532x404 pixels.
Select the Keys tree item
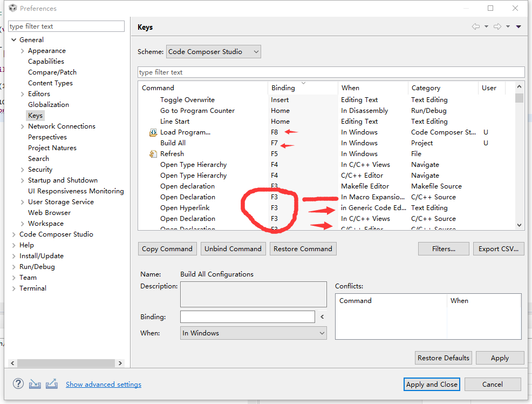[35, 116]
